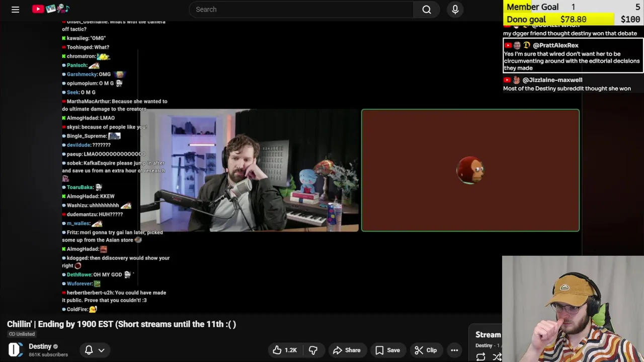Click chat user Panisch
The height and width of the screenshot is (362, 644).
(76, 65)
